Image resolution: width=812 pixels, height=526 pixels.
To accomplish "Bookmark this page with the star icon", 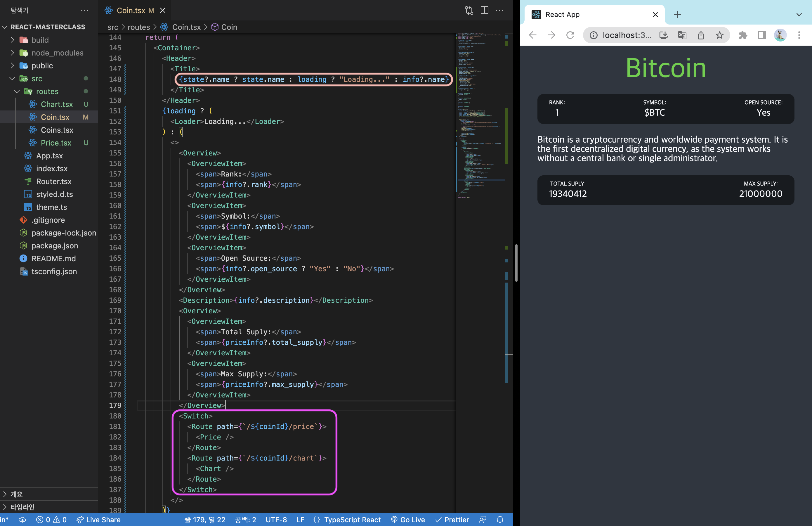I will (719, 35).
